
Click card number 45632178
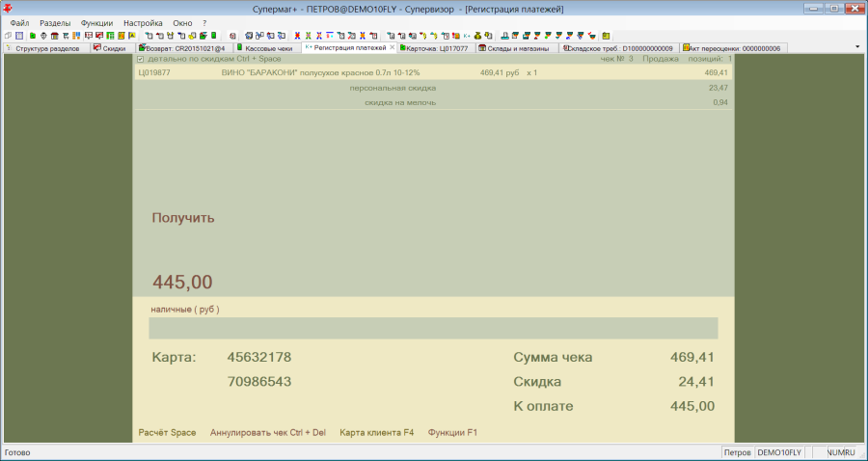pyautogui.click(x=259, y=358)
